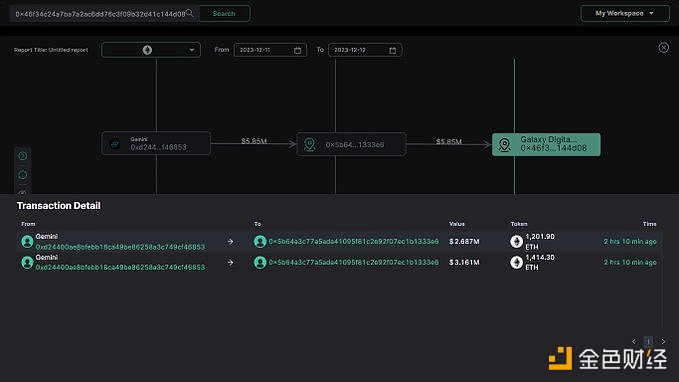The height and width of the screenshot is (382, 679).
Task: Close the graph panel with the X icon
Action: coord(663,48)
